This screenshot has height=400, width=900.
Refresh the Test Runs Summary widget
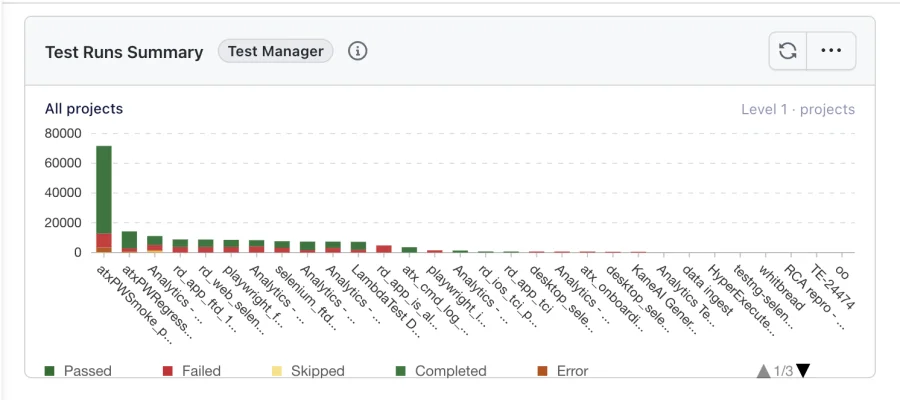(x=788, y=51)
